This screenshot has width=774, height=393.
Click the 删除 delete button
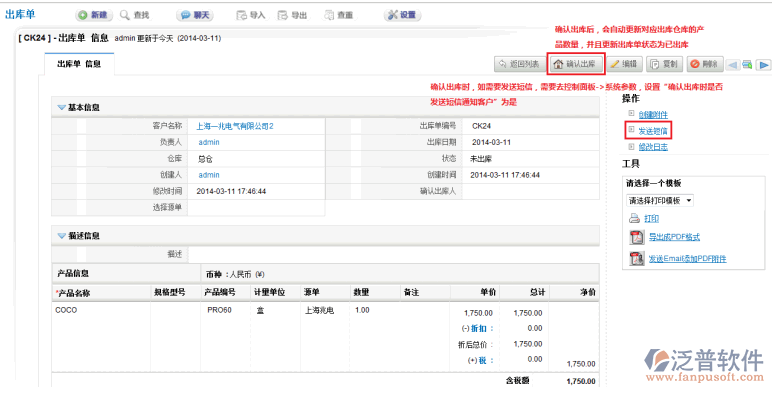click(x=705, y=64)
